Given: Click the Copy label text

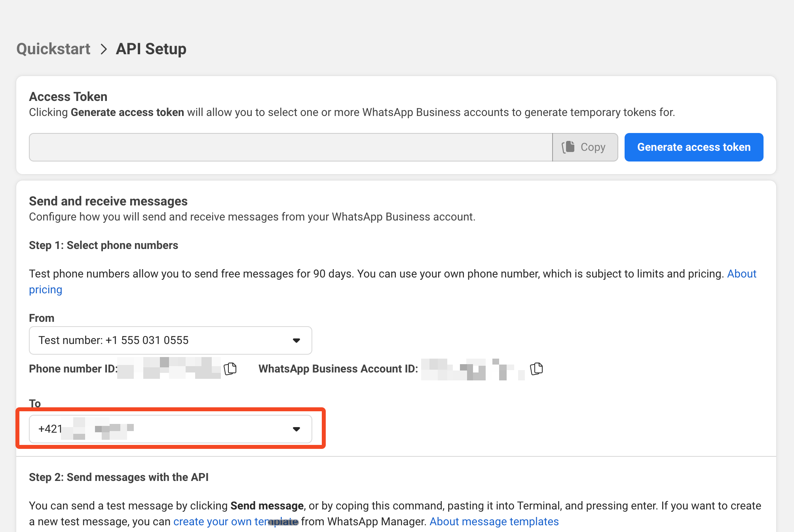Looking at the screenshot, I should 593,147.
